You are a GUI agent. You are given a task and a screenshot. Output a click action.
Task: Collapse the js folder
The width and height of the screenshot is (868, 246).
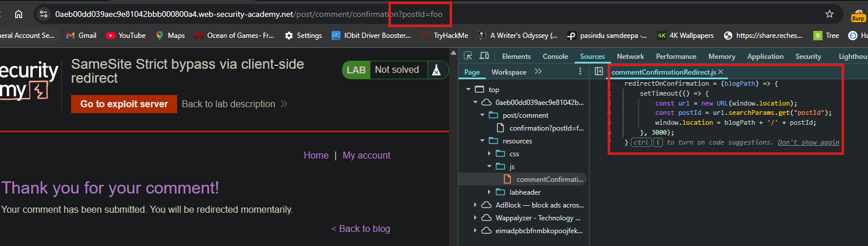[490, 167]
